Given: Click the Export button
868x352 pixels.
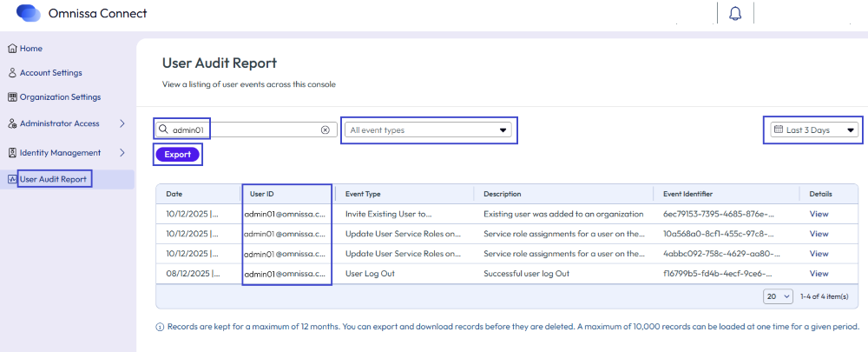Looking at the screenshot, I should (178, 155).
